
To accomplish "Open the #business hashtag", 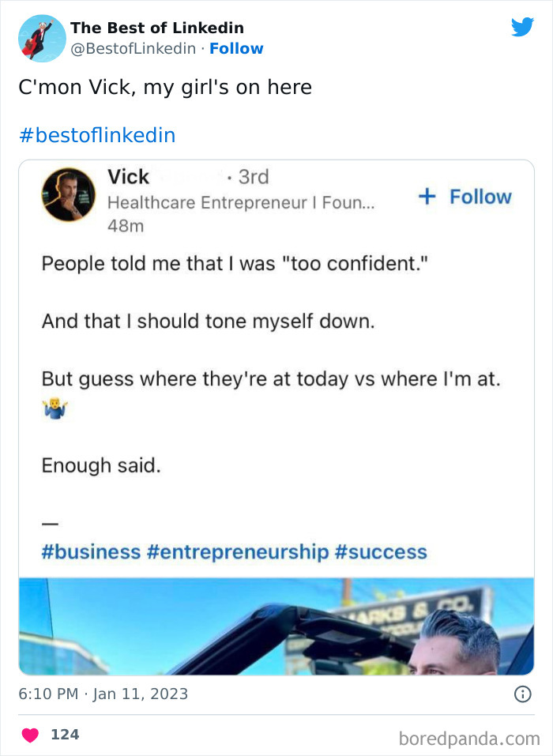I will click(90, 551).
